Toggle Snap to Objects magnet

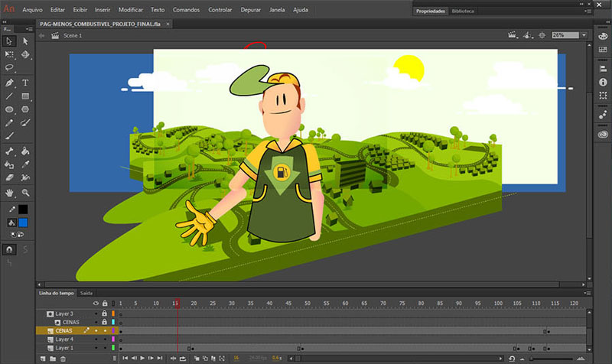point(9,249)
